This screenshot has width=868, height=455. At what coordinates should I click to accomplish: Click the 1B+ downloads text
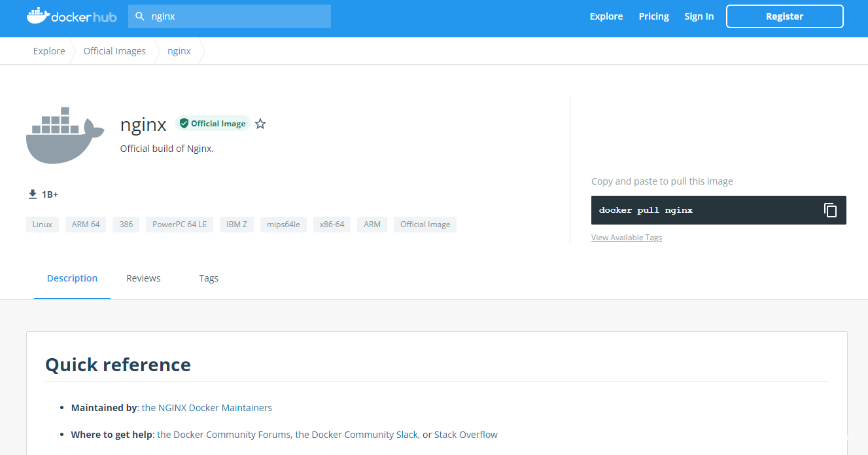pos(50,194)
